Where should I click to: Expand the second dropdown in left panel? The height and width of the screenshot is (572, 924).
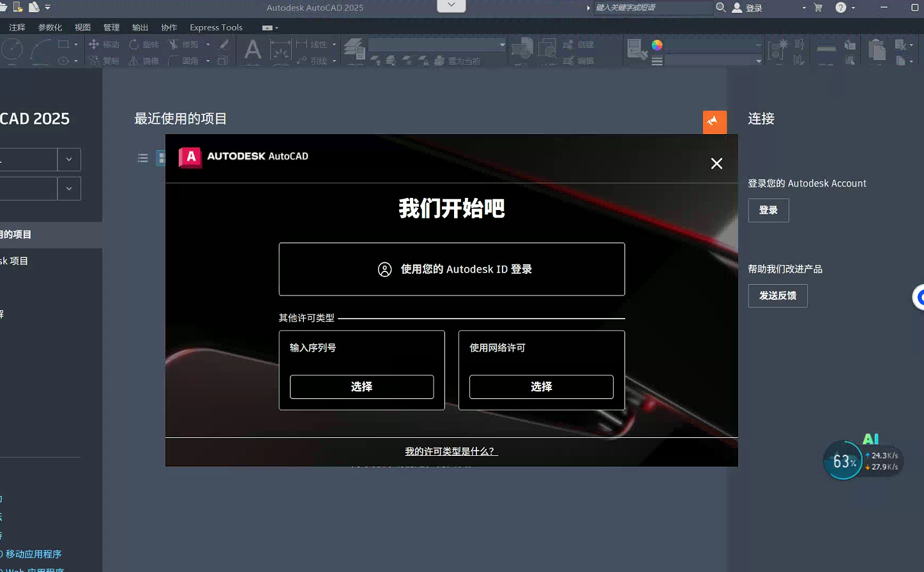(69, 189)
